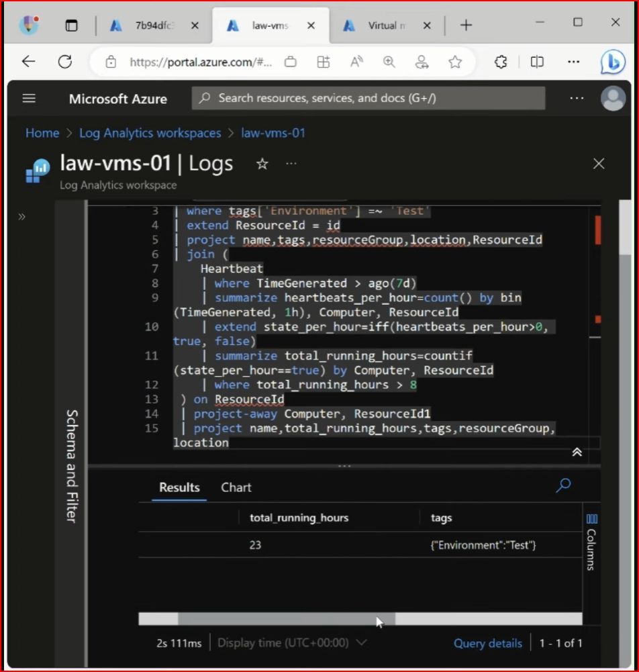Click the results horizontal scrollbar thumb
This screenshot has width=639, height=672.
point(287,618)
